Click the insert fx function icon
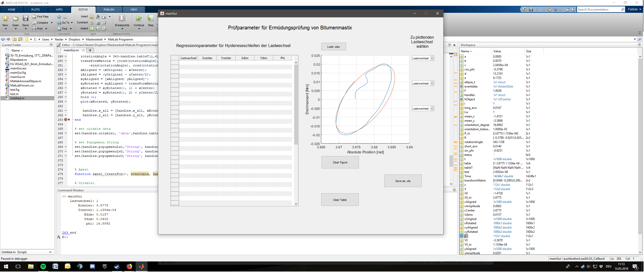The width and height of the screenshot is (644, 272). point(98,17)
